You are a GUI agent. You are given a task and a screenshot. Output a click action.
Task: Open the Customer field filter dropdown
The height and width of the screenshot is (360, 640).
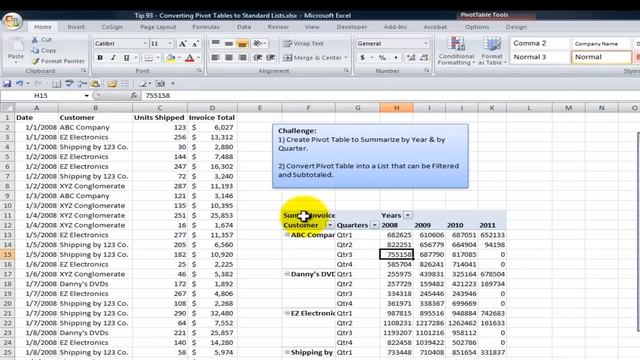(x=330, y=225)
